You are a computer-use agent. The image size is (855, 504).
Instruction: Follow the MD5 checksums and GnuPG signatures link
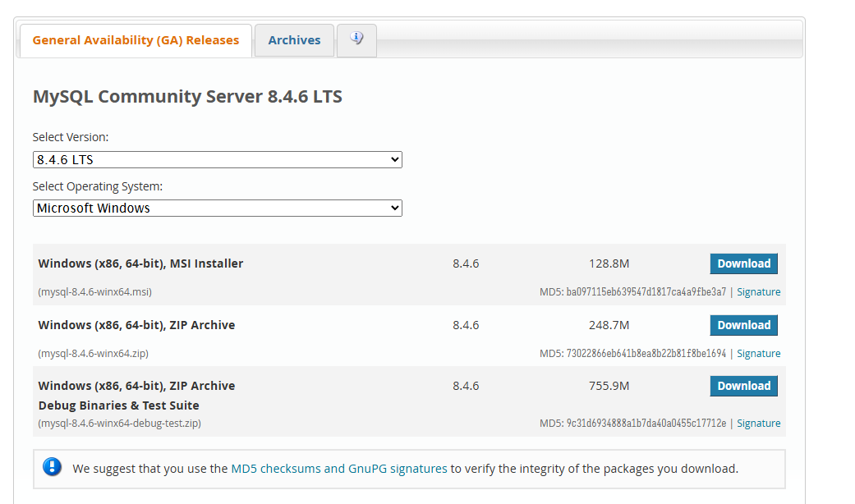(339, 469)
